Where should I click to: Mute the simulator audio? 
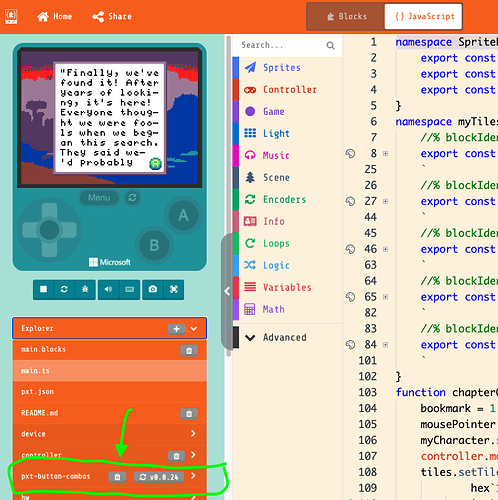pyautogui.click(x=108, y=289)
